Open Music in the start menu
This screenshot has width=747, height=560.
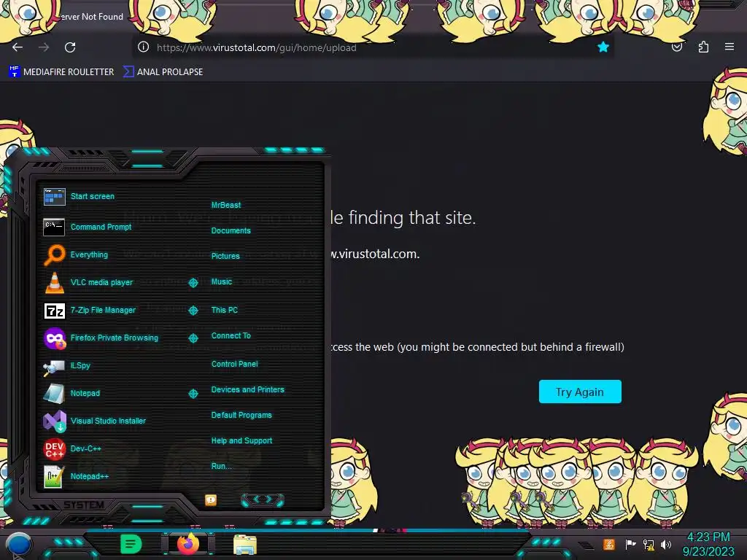tap(222, 282)
